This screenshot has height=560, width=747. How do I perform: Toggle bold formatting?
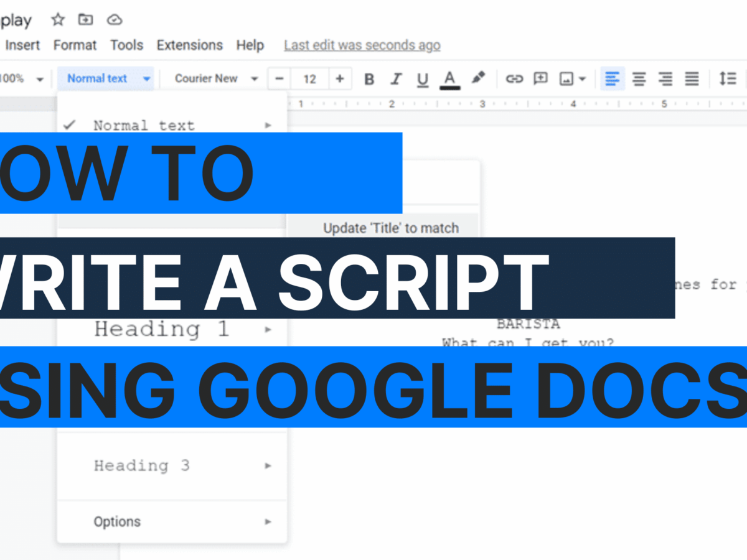click(x=369, y=79)
